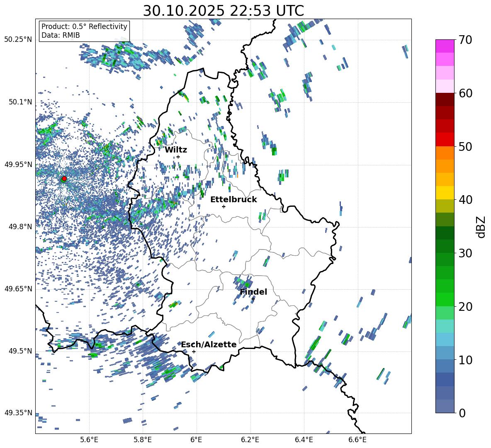Click the 5.8°E longitude label

pyautogui.click(x=143, y=440)
